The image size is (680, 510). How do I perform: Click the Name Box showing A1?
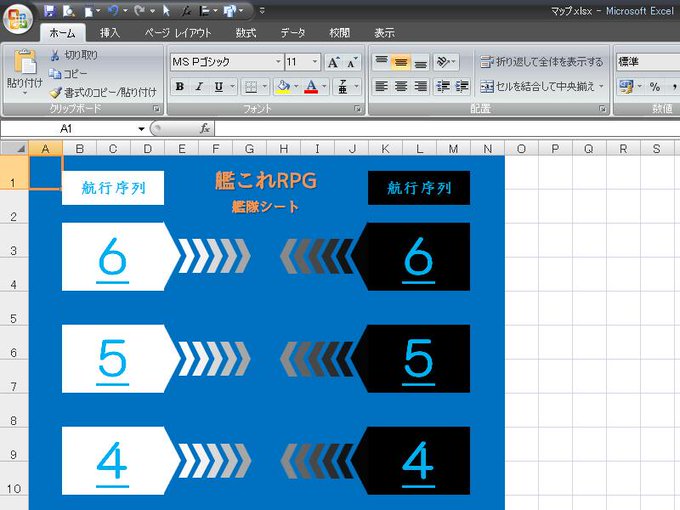pos(66,129)
